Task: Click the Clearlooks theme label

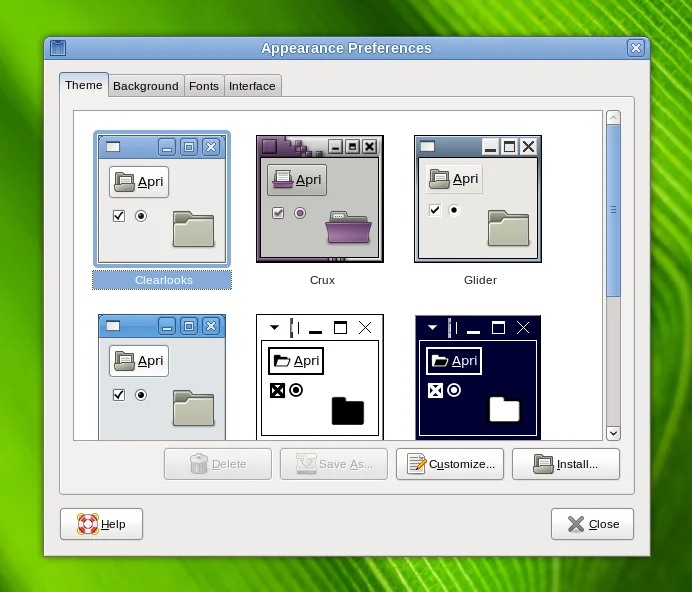Action: [x=164, y=280]
